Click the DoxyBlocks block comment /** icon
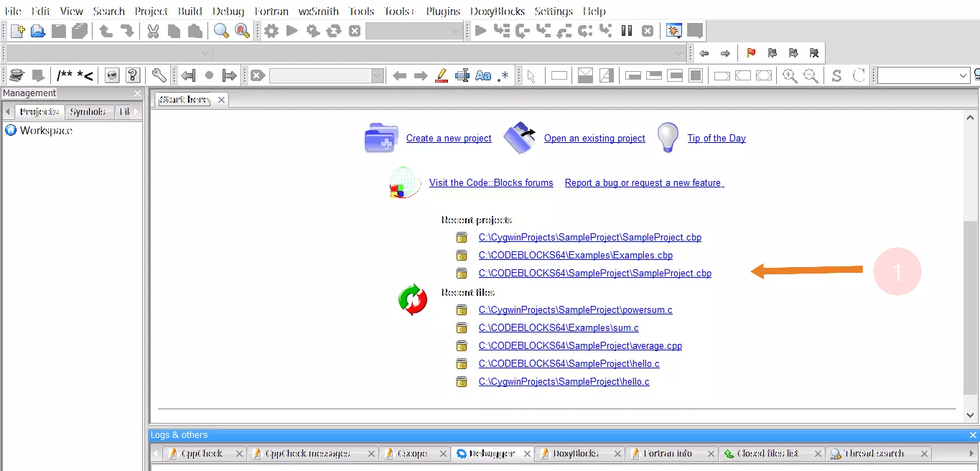Image resolution: width=980 pixels, height=471 pixels. coord(65,75)
